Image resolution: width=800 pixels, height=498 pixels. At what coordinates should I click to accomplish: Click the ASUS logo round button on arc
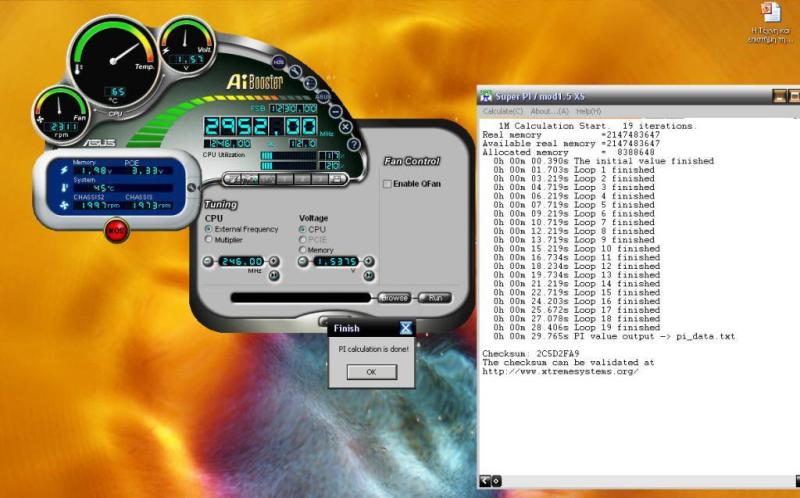pyautogui.click(x=322, y=96)
